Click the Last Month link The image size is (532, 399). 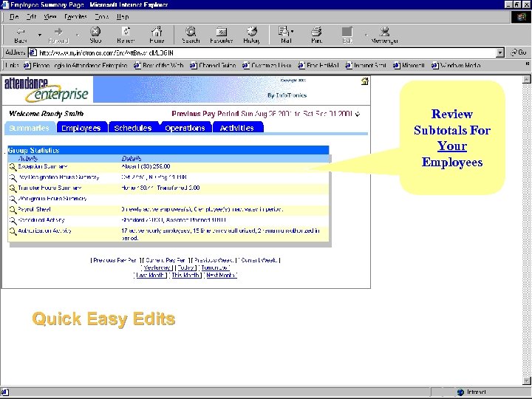151,276
